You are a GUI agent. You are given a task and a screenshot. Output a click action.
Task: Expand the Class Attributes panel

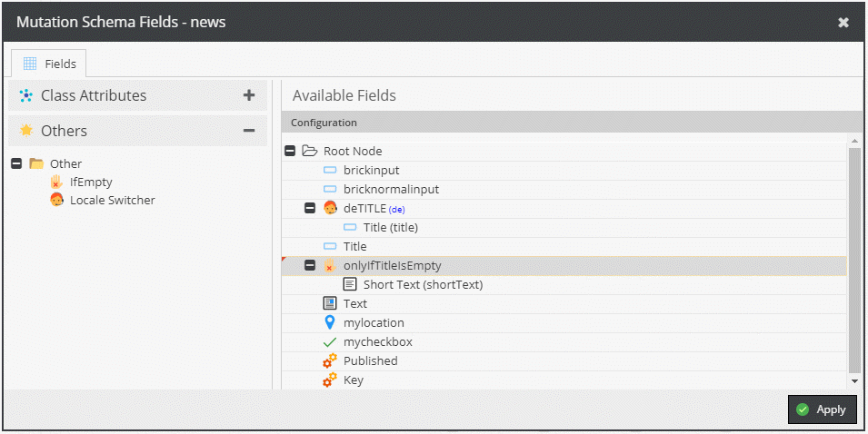coord(249,95)
